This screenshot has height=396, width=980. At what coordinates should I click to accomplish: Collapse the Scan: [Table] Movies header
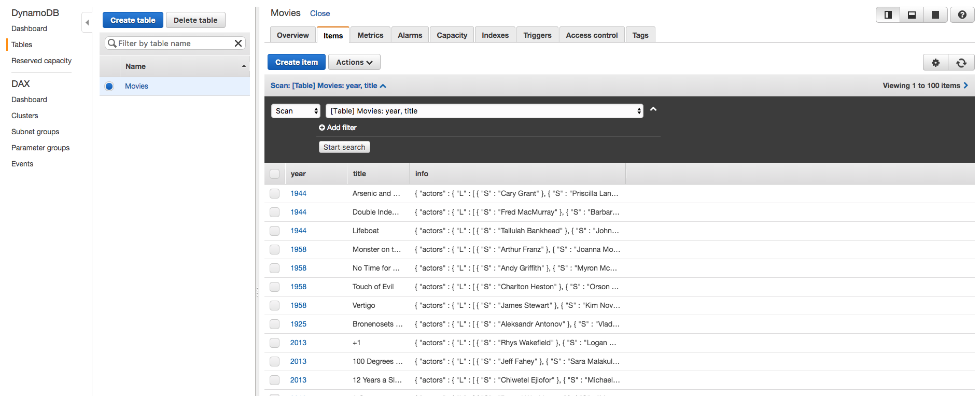coord(328,86)
